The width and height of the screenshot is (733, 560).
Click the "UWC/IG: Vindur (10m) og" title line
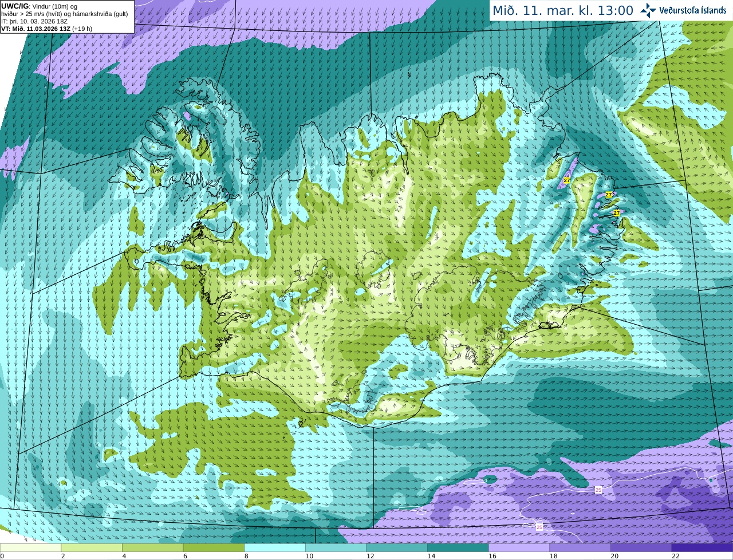[39, 6]
